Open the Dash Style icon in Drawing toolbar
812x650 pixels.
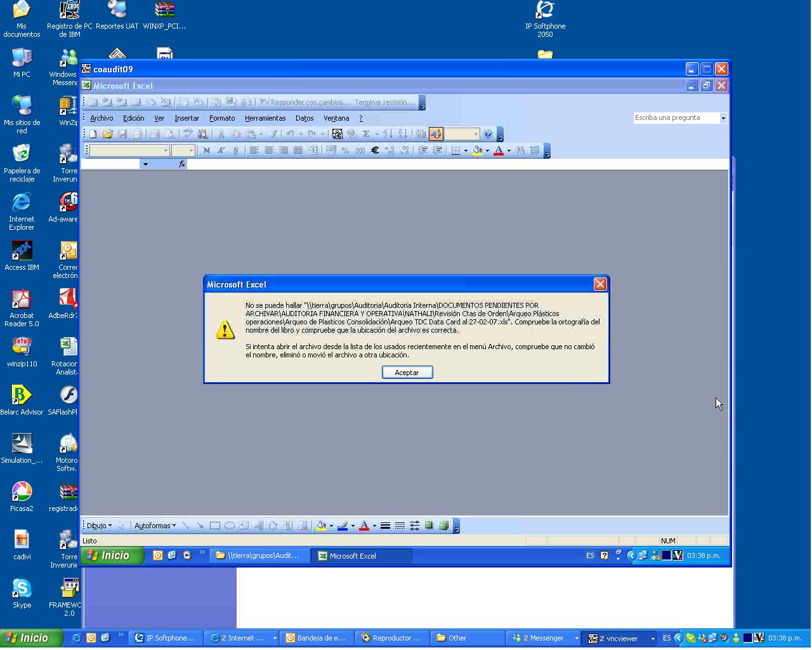tap(400, 526)
